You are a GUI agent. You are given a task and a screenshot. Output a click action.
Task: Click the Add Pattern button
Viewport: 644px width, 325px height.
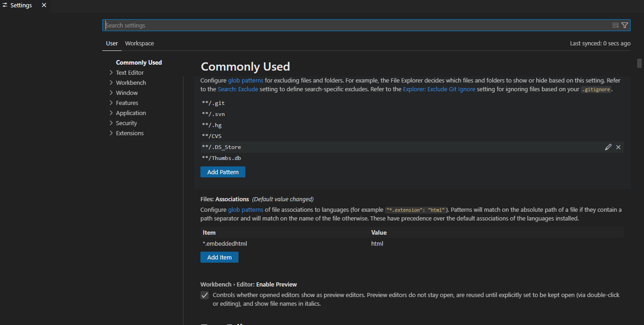click(x=223, y=172)
